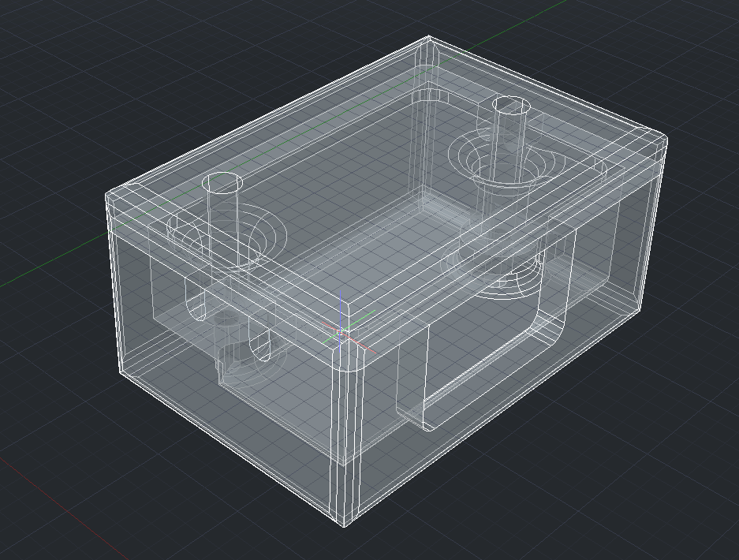Select the top circle of the left cylindrical peg

tap(222, 183)
